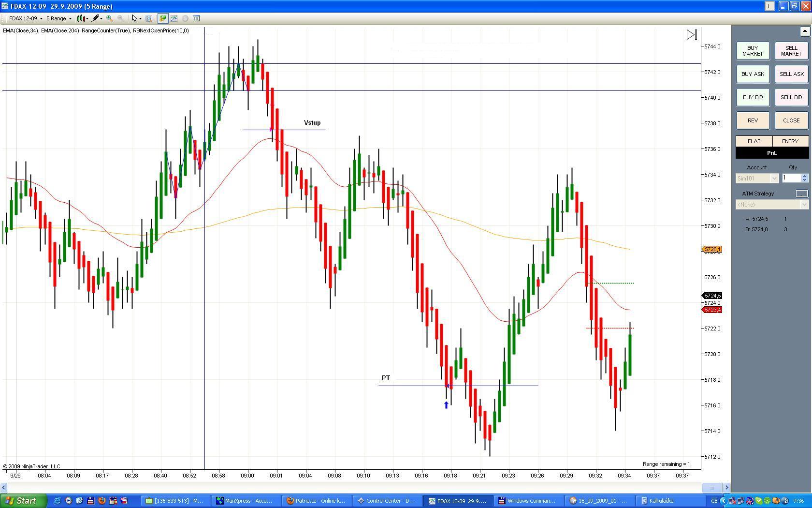The height and width of the screenshot is (508, 812).
Task: Toggle the Chart Trader panel icon
Action: coord(163,18)
